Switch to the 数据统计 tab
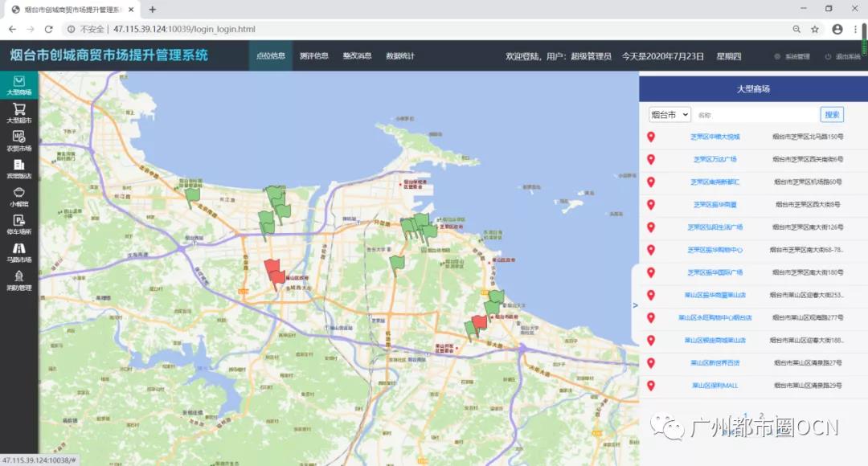 pyautogui.click(x=400, y=56)
